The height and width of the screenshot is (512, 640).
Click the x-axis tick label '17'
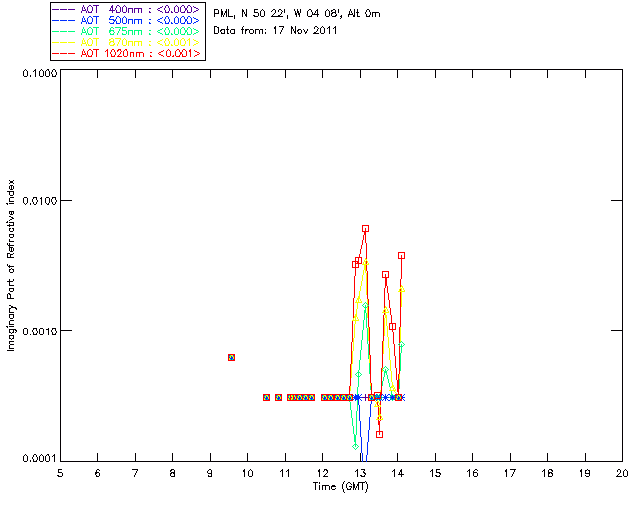click(x=510, y=473)
